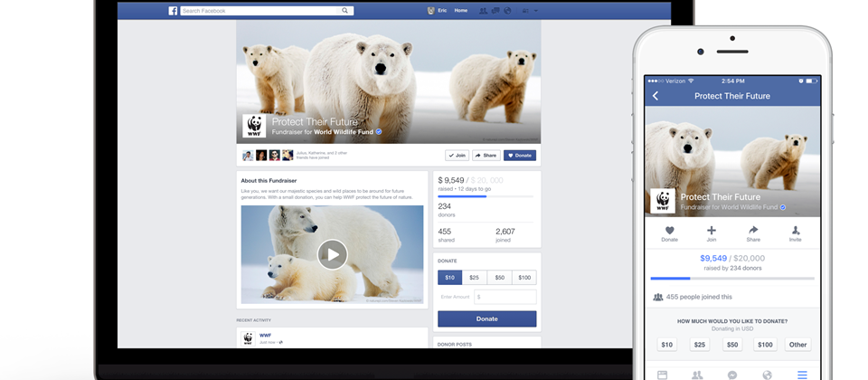Click the third friend avatar who joined
868x380 pixels.
tap(275, 155)
